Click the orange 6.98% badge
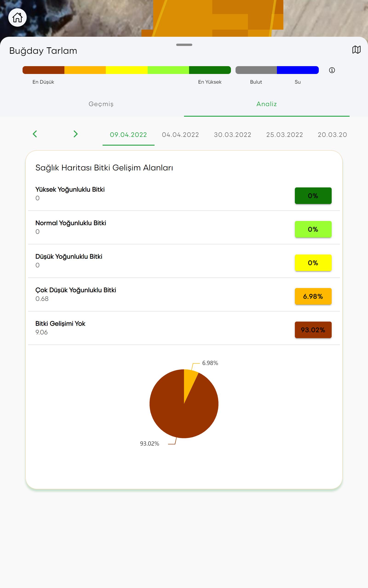This screenshot has height=588, width=368. point(313,296)
